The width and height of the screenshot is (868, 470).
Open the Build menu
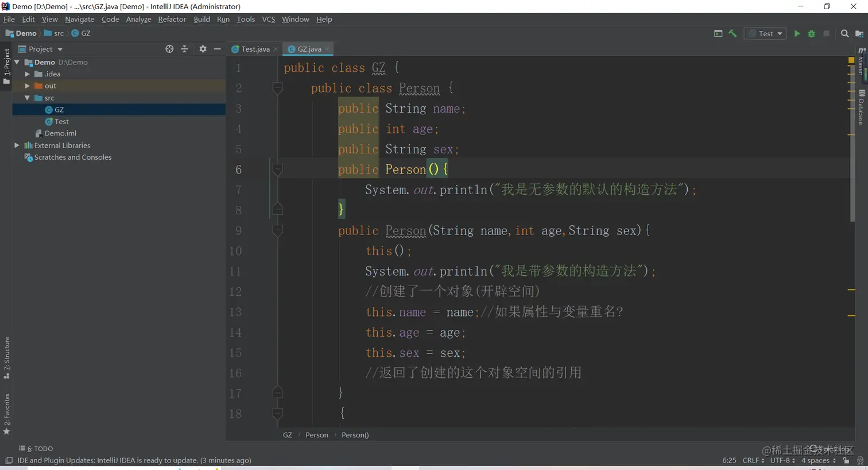(x=202, y=19)
